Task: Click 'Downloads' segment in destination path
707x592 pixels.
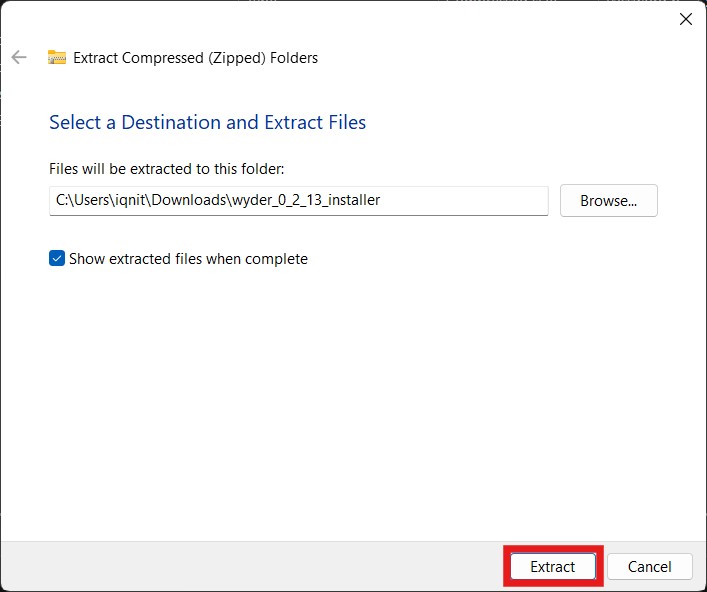Action: click(x=188, y=201)
